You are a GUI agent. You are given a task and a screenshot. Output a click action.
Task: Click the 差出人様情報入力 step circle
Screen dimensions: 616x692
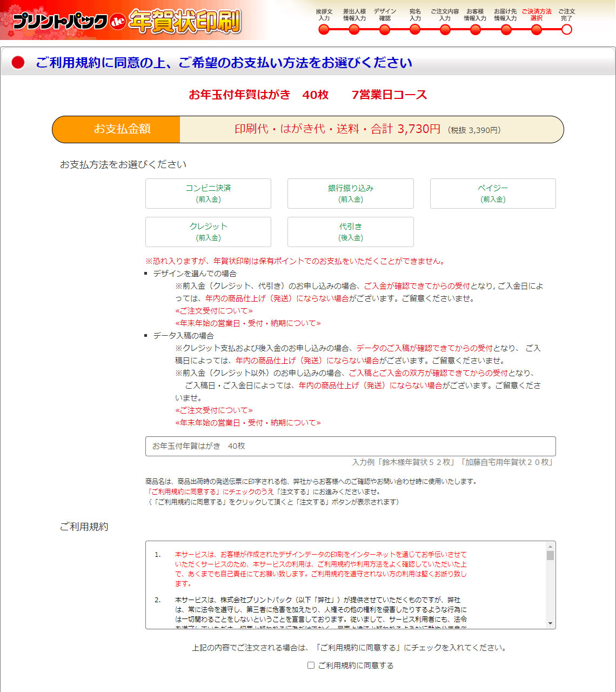click(x=354, y=30)
